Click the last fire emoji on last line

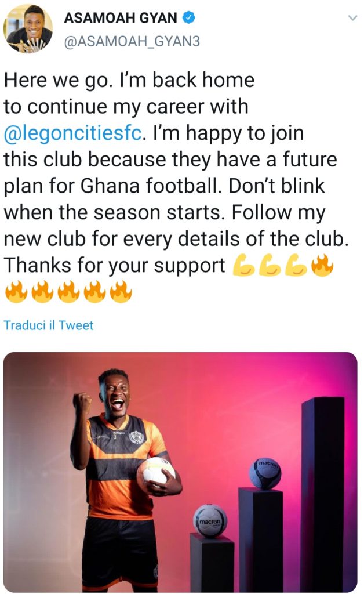(x=121, y=292)
